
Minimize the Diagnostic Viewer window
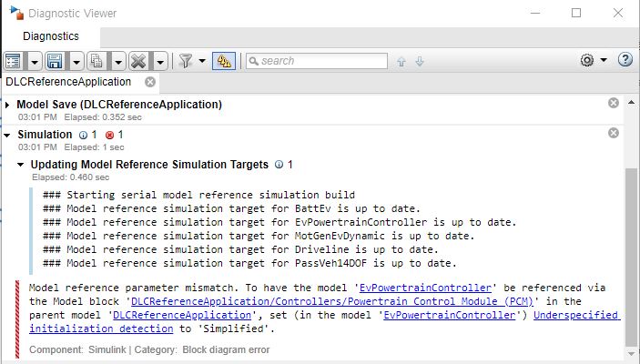pos(535,13)
